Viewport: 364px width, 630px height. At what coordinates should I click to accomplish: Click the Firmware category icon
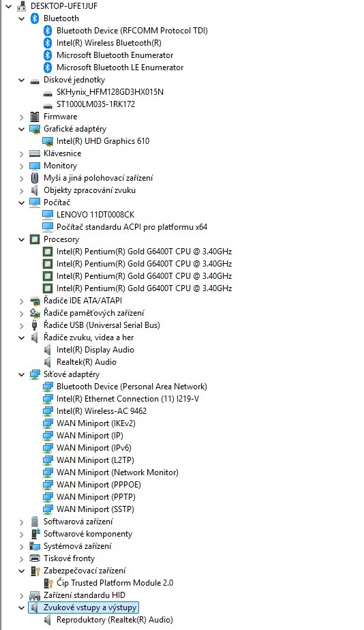[x=35, y=117]
